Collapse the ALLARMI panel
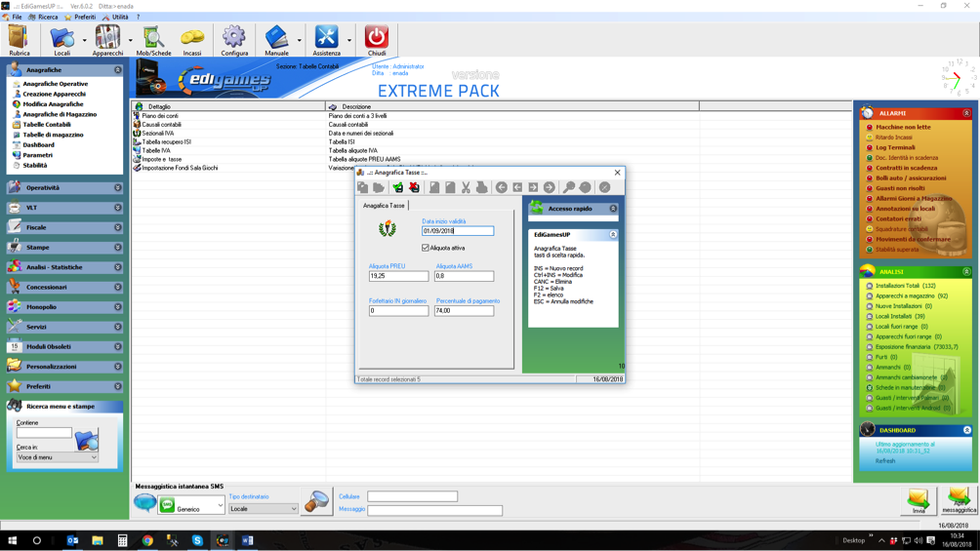This screenshot has height=551, width=980. click(966, 113)
